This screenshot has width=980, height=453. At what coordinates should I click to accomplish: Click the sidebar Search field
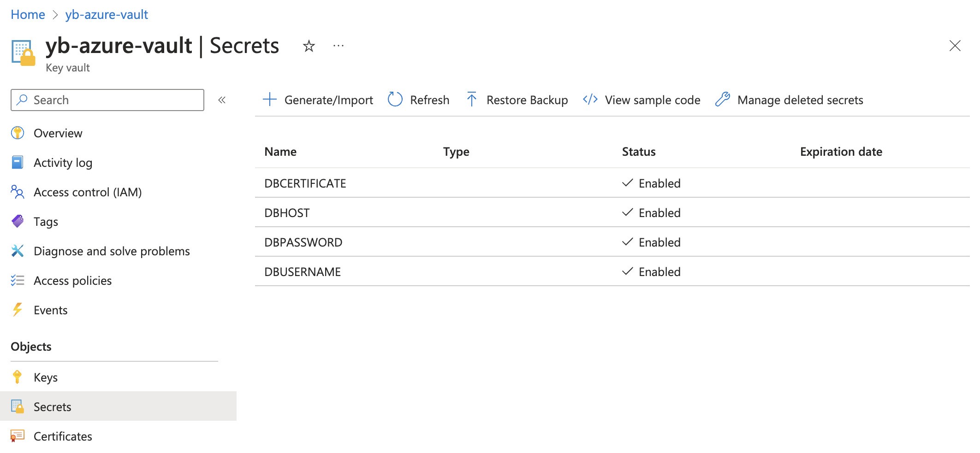(x=107, y=100)
